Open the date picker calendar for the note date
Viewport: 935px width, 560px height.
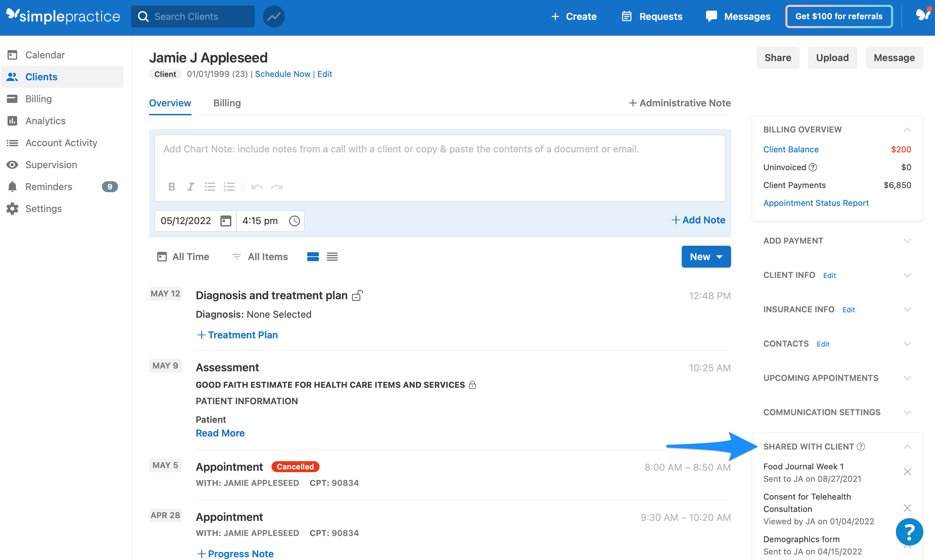coord(226,221)
